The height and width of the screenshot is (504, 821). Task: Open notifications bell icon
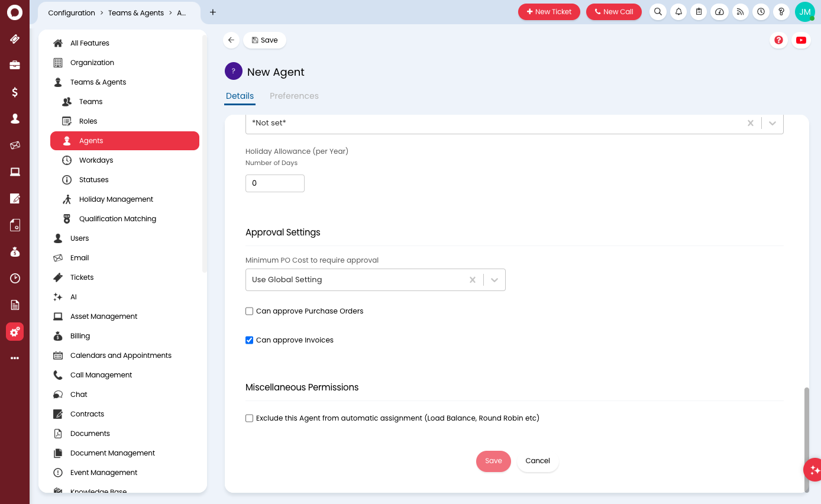(x=678, y=12)
